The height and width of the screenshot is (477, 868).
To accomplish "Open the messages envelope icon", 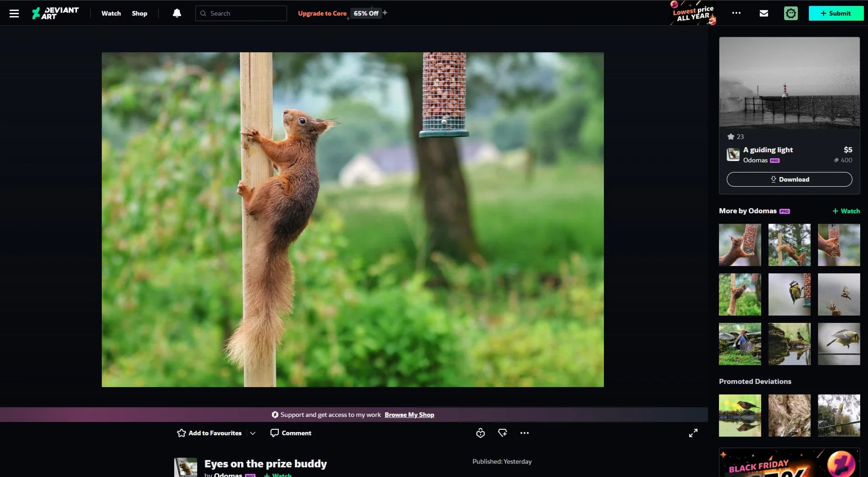I will 763,13.
